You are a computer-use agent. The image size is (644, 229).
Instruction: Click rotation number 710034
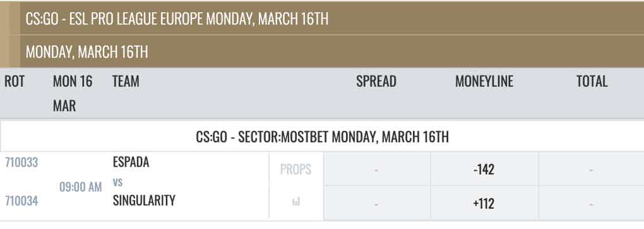click(21, 201)
